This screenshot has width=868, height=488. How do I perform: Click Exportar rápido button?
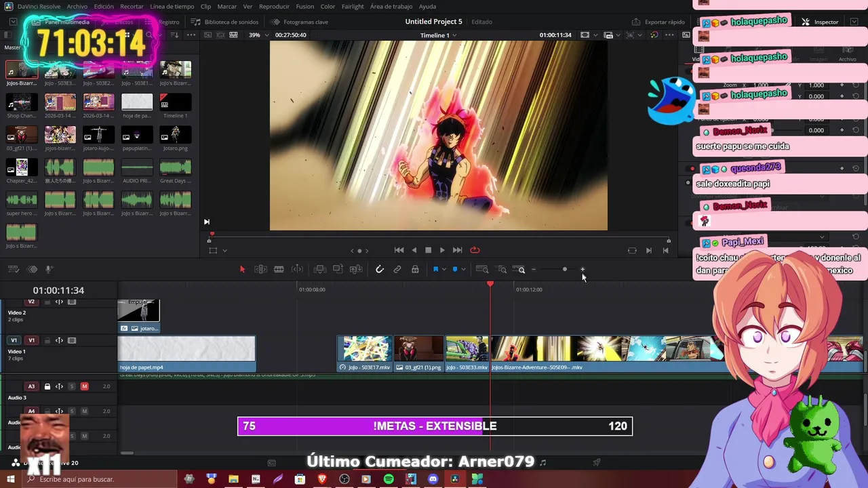(x=658, y=22)
